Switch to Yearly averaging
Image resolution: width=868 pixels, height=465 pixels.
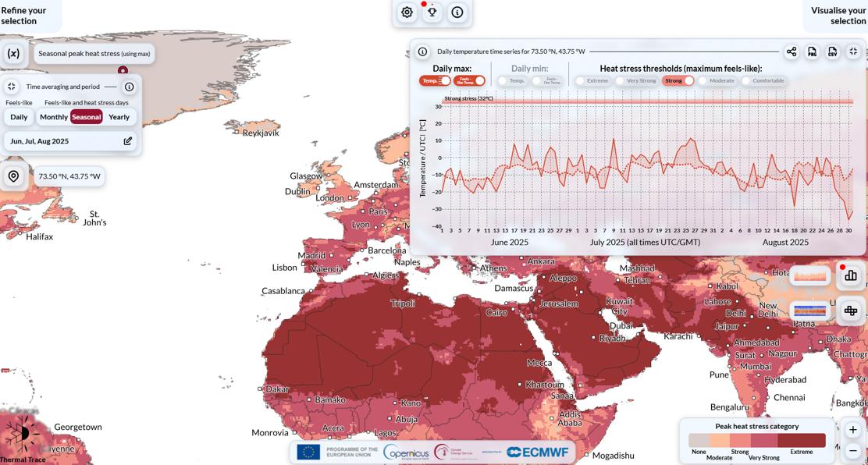(x=119, y=116)
